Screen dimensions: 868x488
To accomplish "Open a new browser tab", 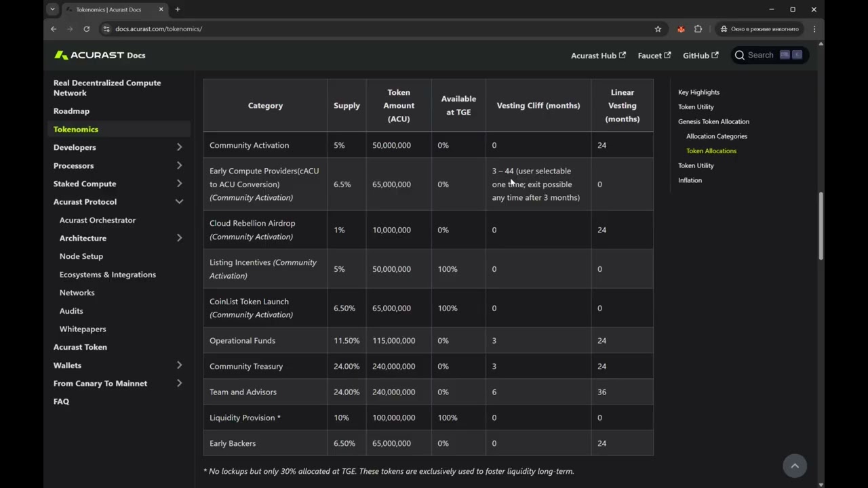I will pos(178,9).
